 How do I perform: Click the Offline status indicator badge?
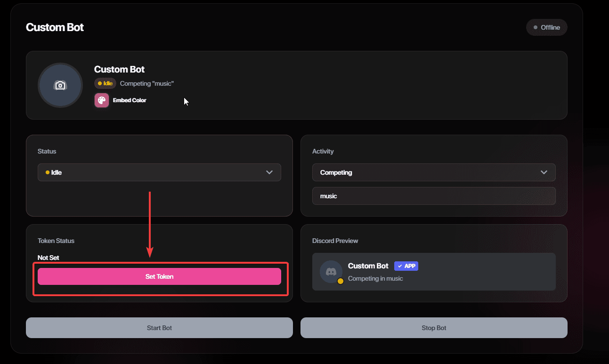[x=546, y=27]
